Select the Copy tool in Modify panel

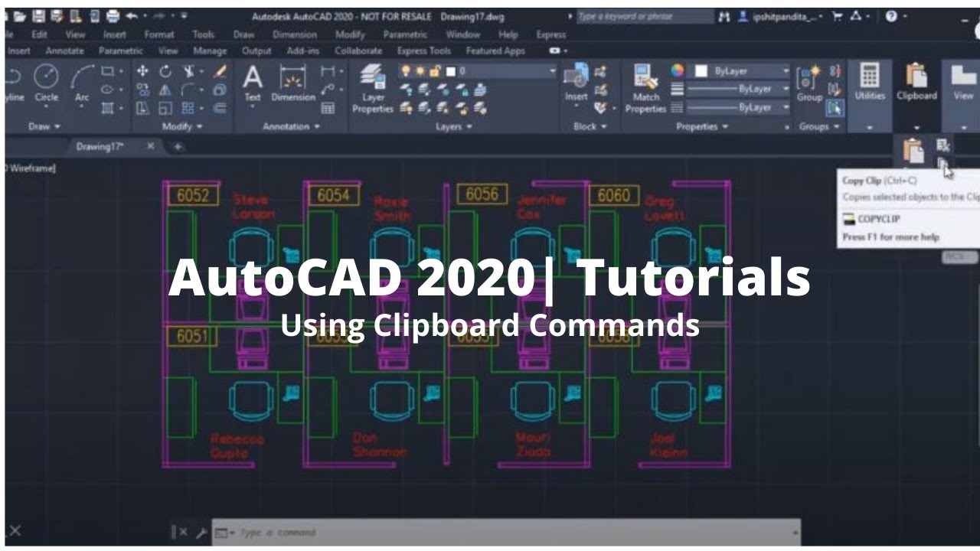coord(143,90)
